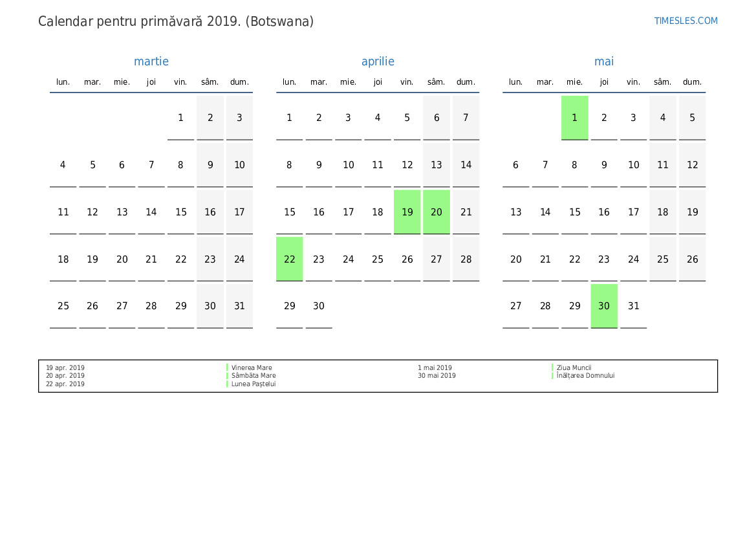Select April 30 in the calendar
This screenshot has height=535, width=756.
(x=319, y=306)
